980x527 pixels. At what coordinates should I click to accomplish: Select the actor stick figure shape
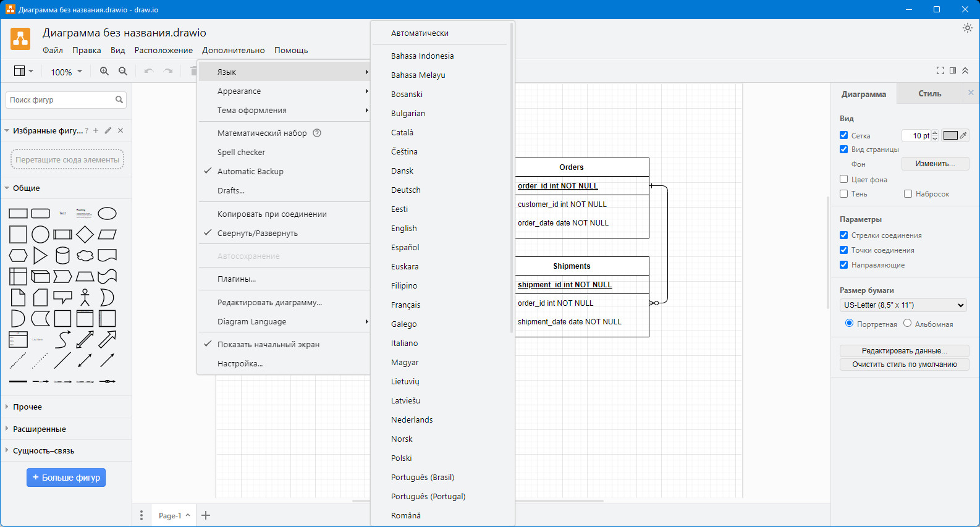(85, 298)
